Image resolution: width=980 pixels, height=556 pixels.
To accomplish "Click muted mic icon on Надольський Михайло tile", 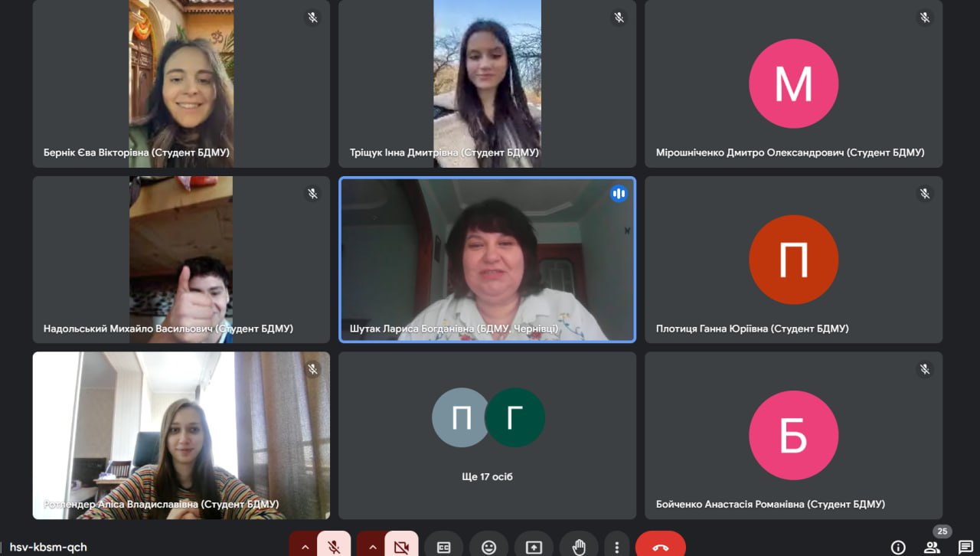I will [312, 194].
